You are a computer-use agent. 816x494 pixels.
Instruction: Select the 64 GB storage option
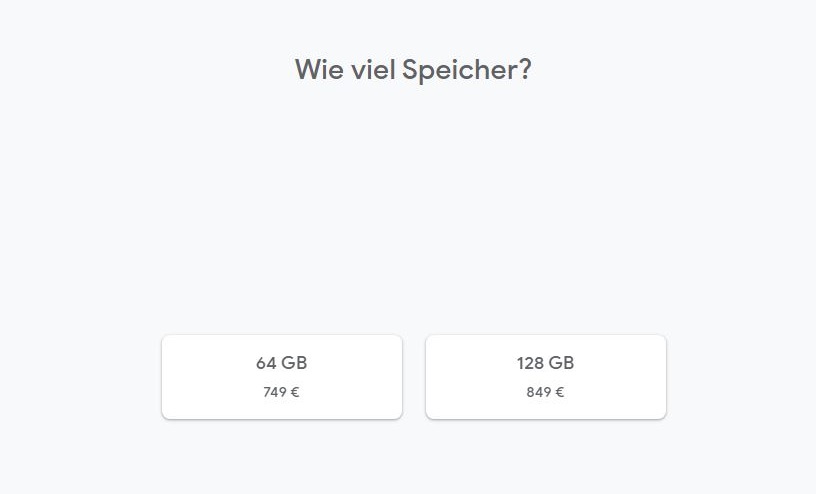(281, 377)
